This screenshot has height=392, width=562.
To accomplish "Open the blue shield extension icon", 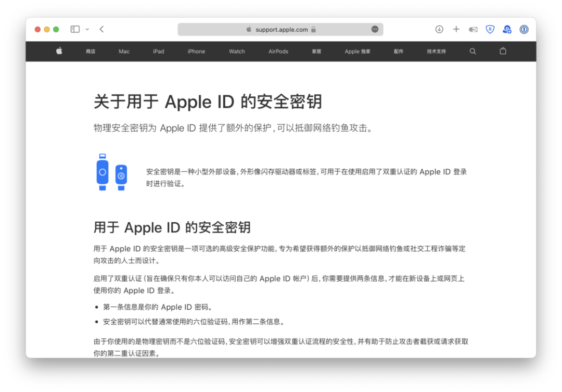I will 490,29.
